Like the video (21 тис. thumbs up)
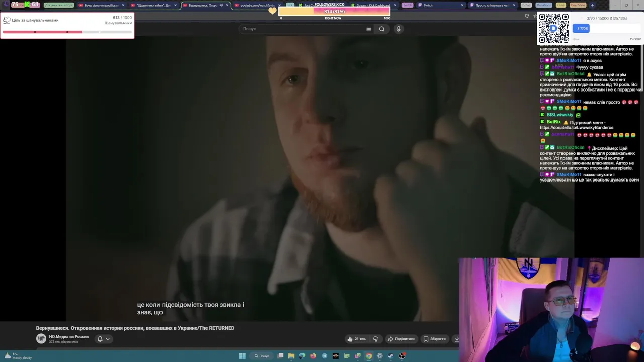 click(357, 339)
